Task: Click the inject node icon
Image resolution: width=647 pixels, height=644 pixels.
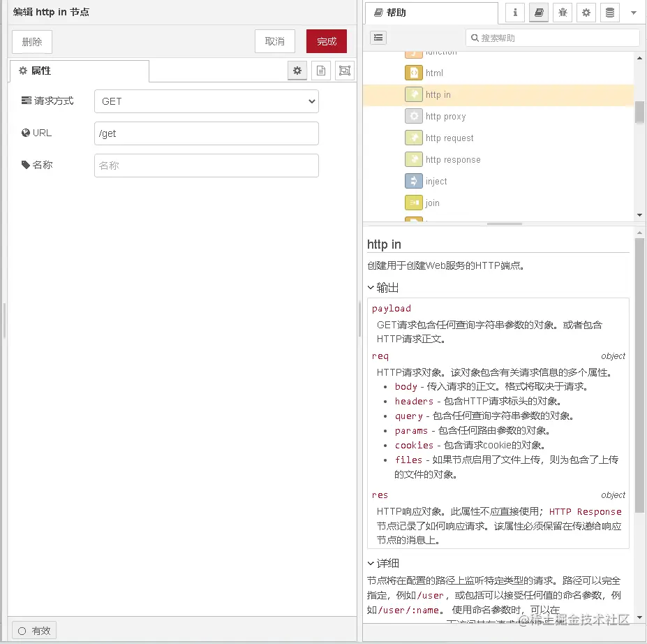Action: [414, 181]
